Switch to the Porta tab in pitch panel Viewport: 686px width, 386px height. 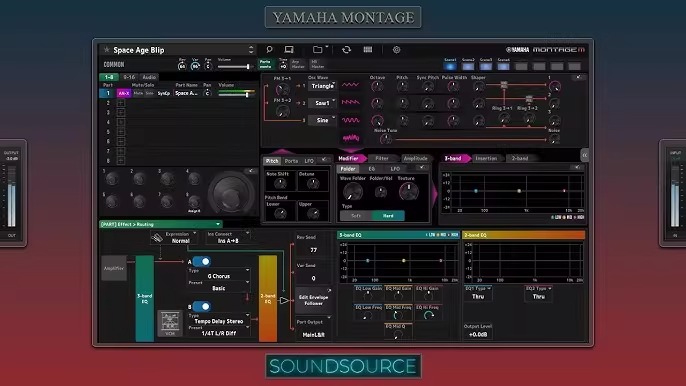click(x=291, y=161)
